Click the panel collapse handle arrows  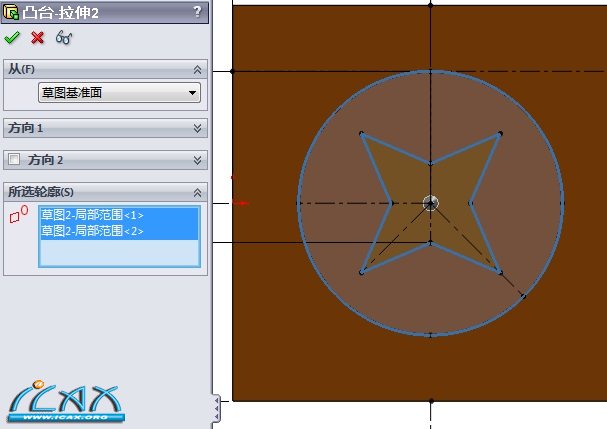(x=217, y=408)
